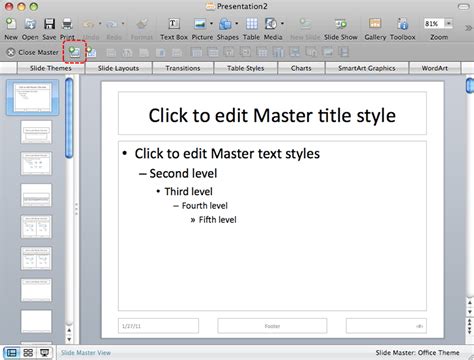Open the Zoom percentage dropdown arrow
474x360 pixels.
(449, 23)
